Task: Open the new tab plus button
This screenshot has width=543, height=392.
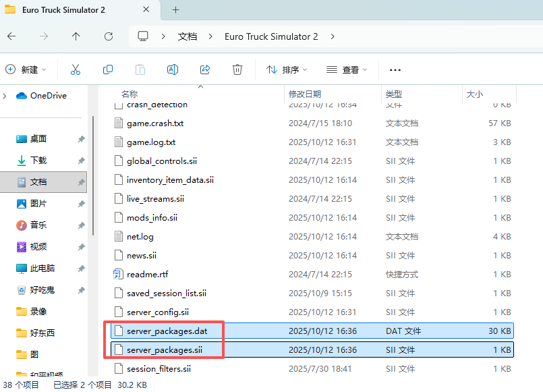Action: 175,10
